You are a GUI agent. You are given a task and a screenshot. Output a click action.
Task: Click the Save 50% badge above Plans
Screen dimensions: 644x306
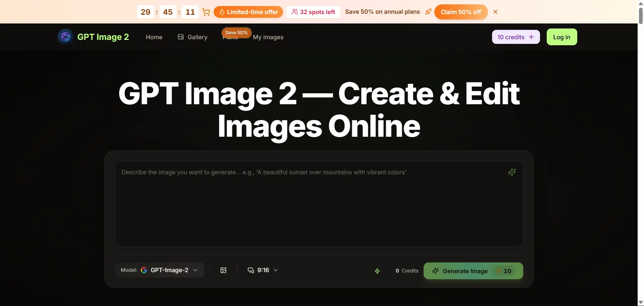pyautogui.click(x=236, y=32)
